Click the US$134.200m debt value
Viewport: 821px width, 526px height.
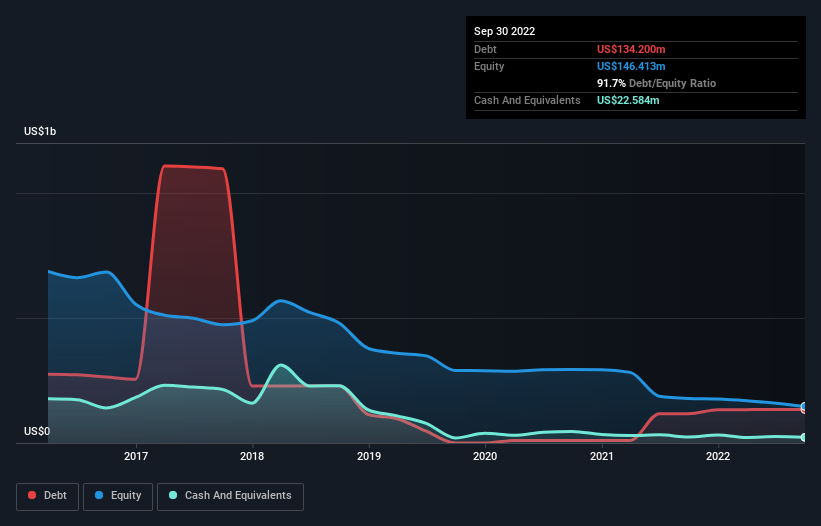(x=631, y=49)
